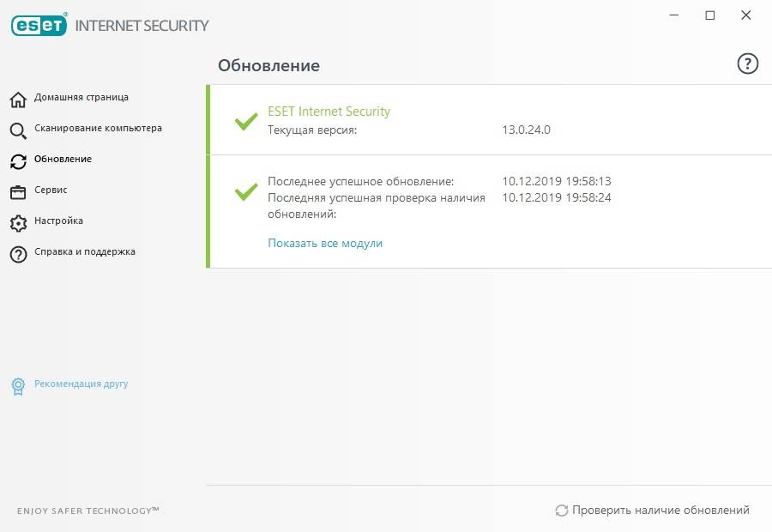Go to the Сервис section
Viewport: 772px width, 532px height.
tap(51, 190)
